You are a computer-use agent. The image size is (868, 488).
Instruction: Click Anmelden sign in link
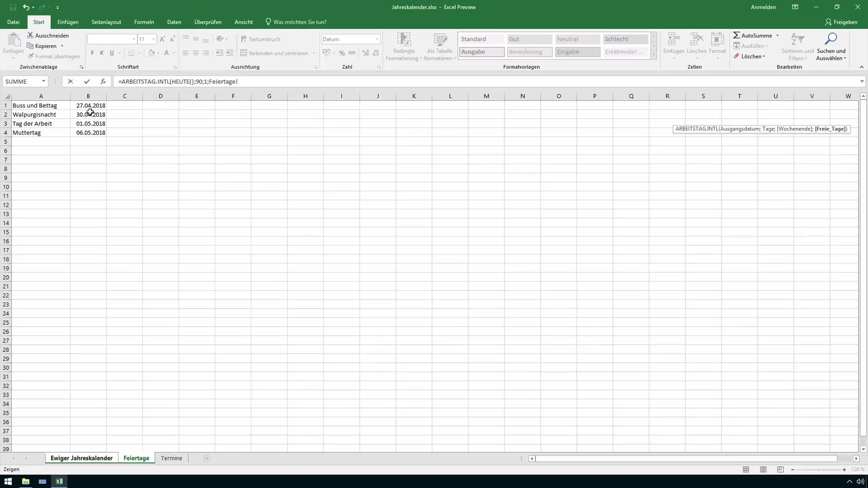[763, 7]
